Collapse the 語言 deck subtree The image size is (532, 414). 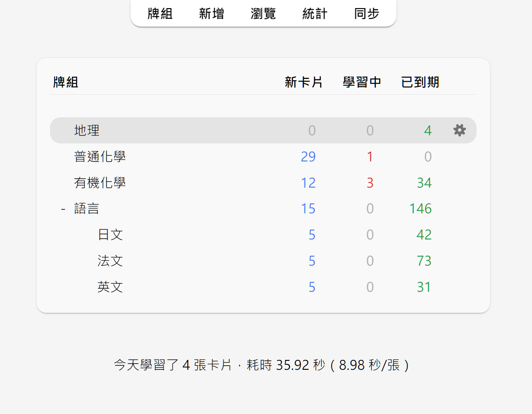tap(63, 208)
